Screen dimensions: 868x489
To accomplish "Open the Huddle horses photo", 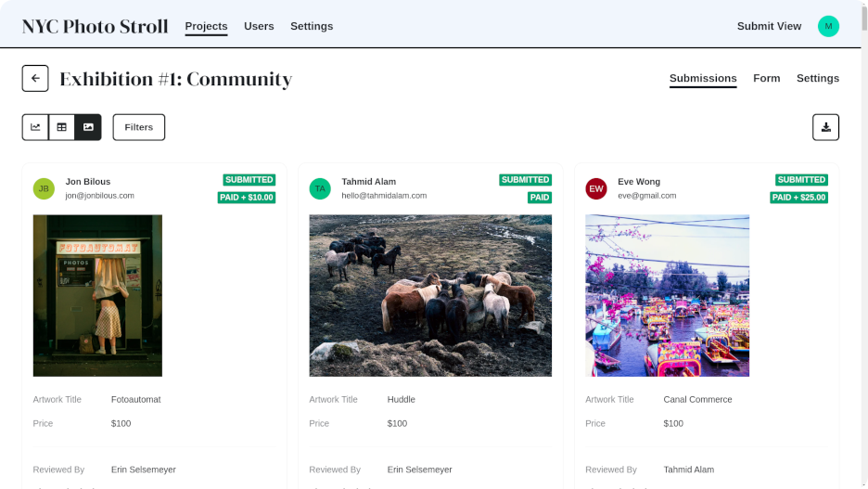I will pos(430,296).
